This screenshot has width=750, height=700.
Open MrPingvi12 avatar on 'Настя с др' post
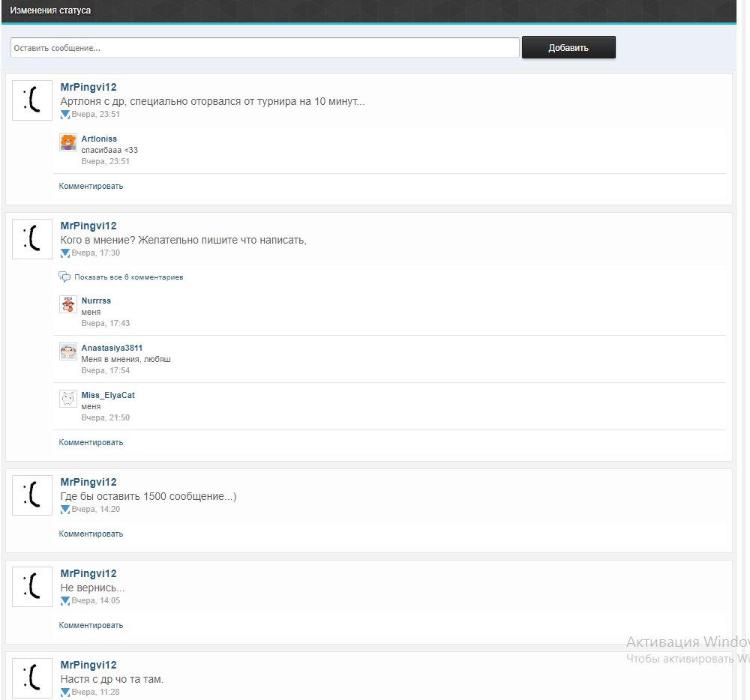[x=32, y=678]
